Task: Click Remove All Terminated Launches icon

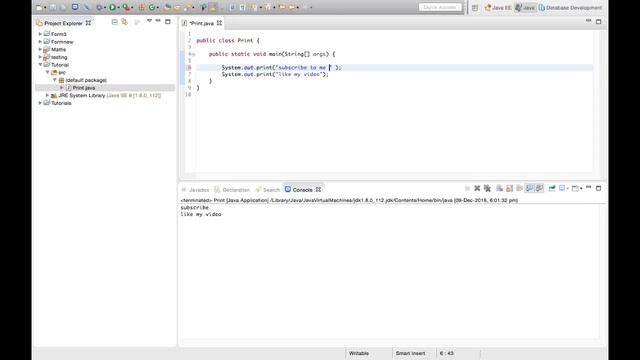Action: [x=487, y=188]
